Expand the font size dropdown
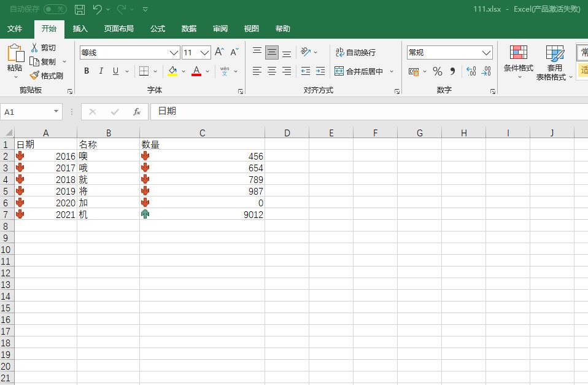Viewport: 588px width, 385px height. (x=205, y=53)
